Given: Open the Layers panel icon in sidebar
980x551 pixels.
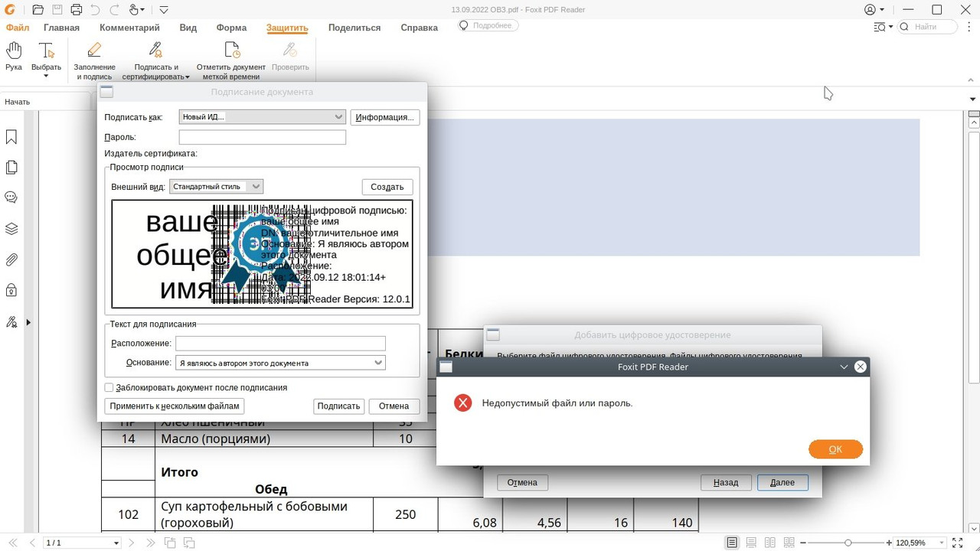Looking at the screenshot, I should click(x=11, y=229).
